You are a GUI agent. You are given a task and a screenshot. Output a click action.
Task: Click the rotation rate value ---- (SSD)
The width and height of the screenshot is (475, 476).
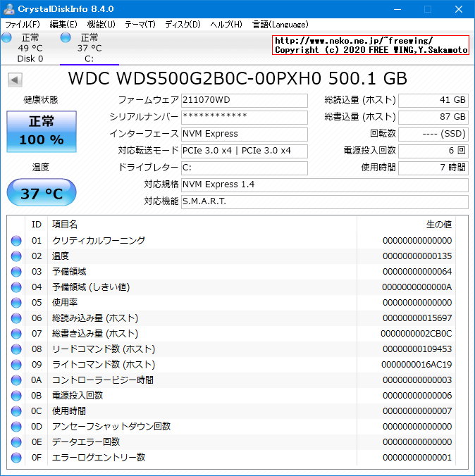click(433, 134)
